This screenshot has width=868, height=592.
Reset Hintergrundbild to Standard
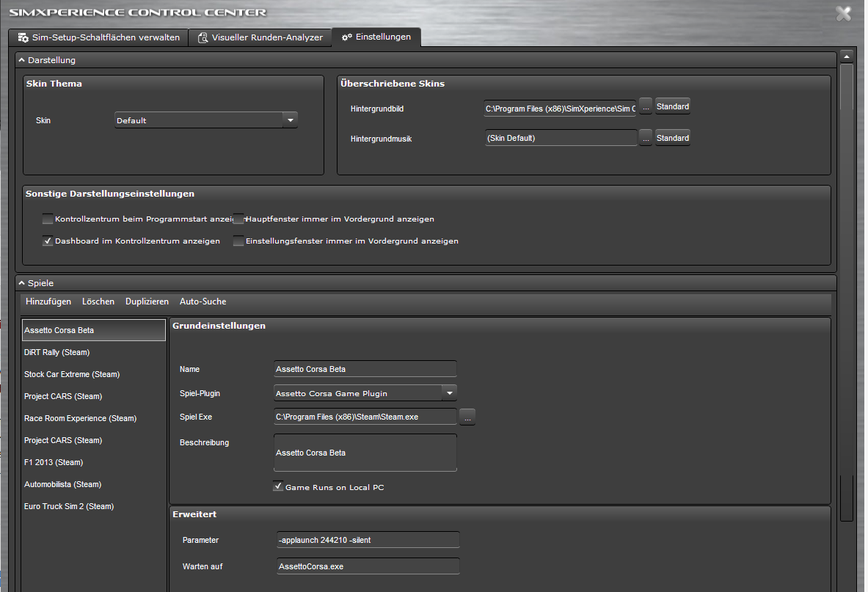(x=673, y=106)
